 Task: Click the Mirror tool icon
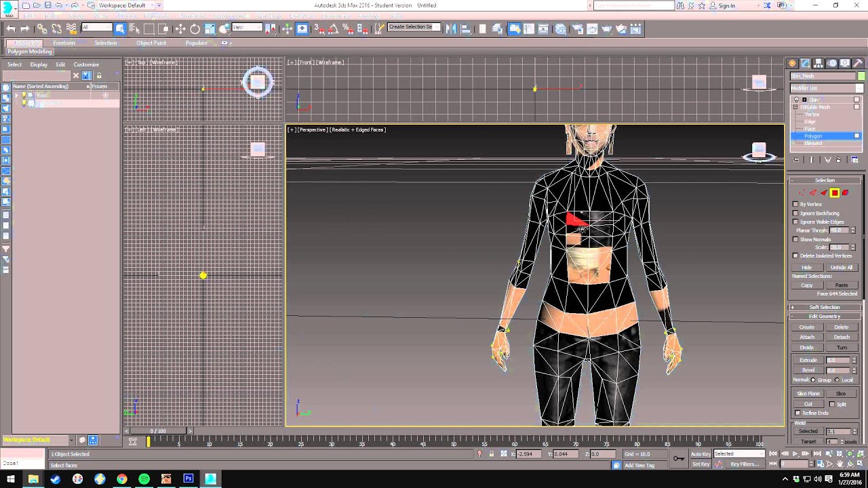pyautogui.click(x=450, y=28)
